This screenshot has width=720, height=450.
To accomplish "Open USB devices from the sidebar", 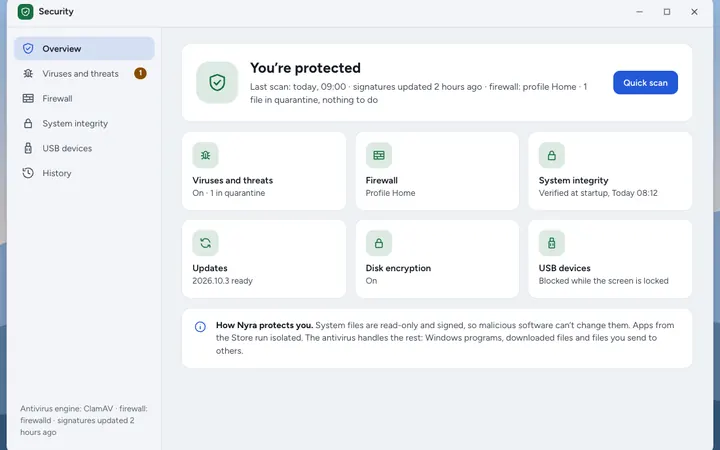I will click(84, 148).
